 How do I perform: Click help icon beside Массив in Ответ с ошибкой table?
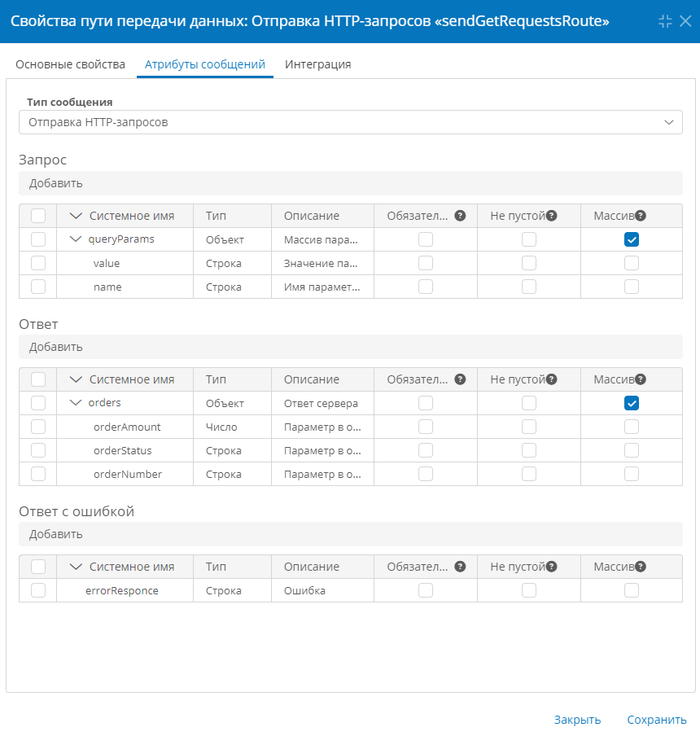click(641, 567)
